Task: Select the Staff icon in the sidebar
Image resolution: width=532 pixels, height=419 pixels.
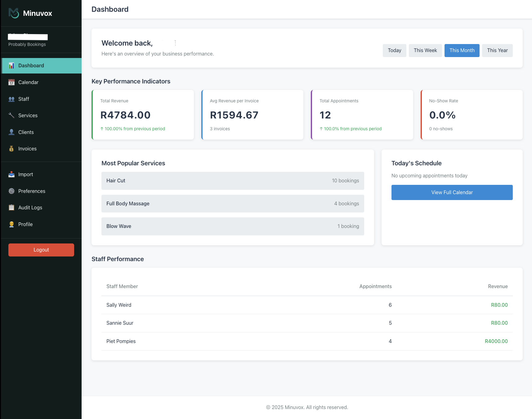Action: click(x=11, y=99)
